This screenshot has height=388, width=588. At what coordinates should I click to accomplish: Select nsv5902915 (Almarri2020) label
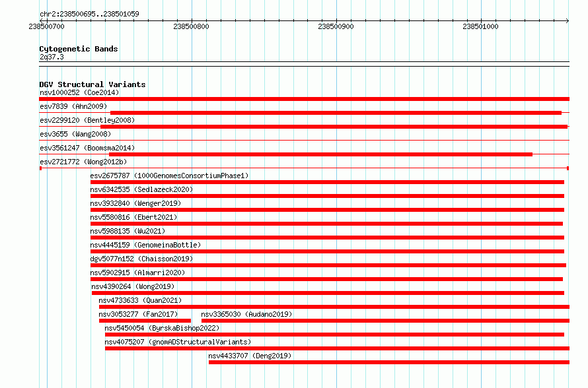click(137, 273)
